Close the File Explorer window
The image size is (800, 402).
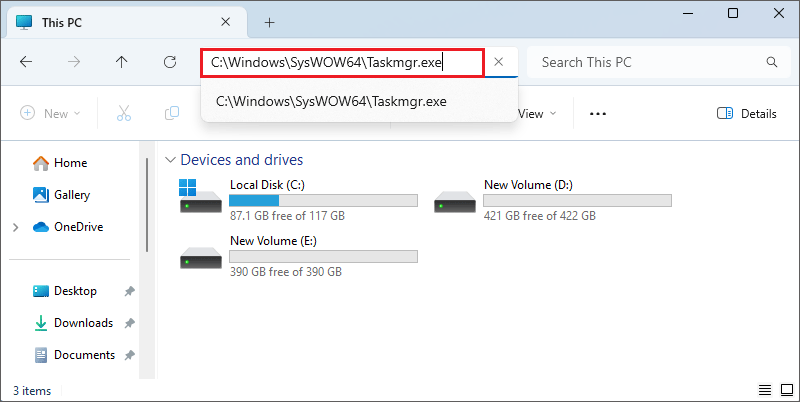tap(779, 13)
